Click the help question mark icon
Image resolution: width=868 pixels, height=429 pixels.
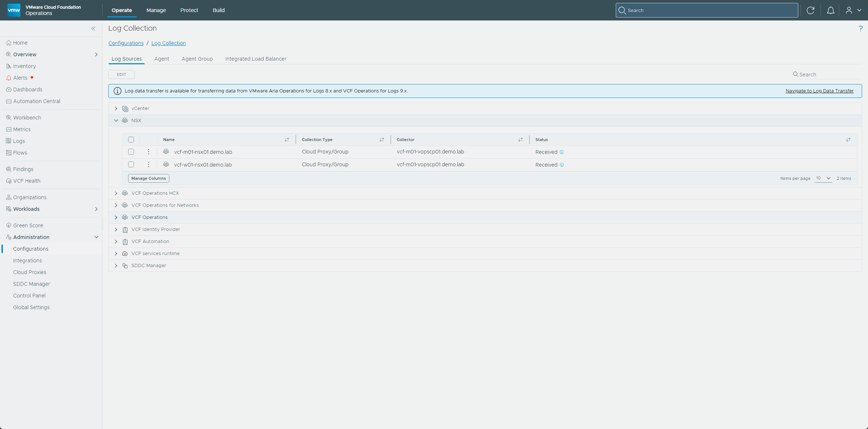[860, 29]
